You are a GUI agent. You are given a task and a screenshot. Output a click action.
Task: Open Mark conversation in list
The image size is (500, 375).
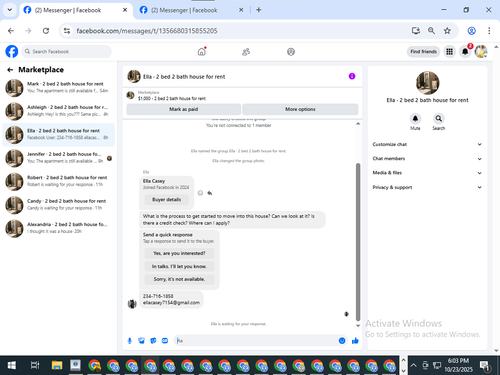click(x=58, y=87)
